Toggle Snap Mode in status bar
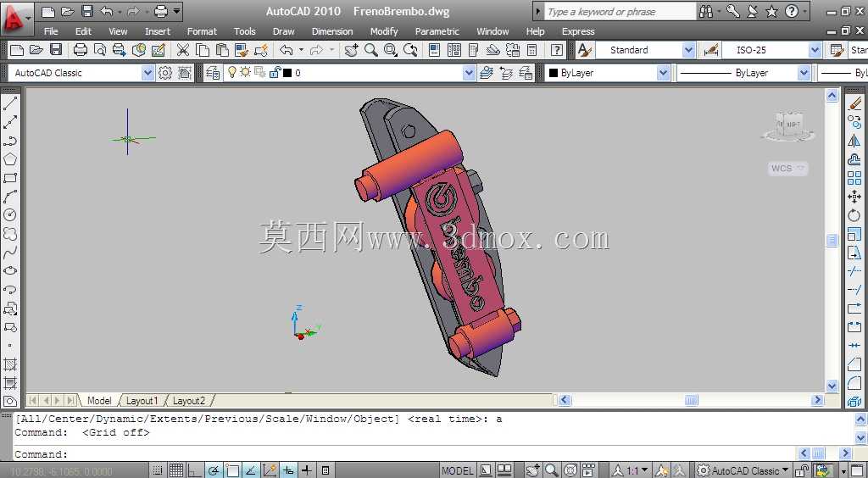The width and height of the screenshot is (868, 478). [x=157, y=471]
